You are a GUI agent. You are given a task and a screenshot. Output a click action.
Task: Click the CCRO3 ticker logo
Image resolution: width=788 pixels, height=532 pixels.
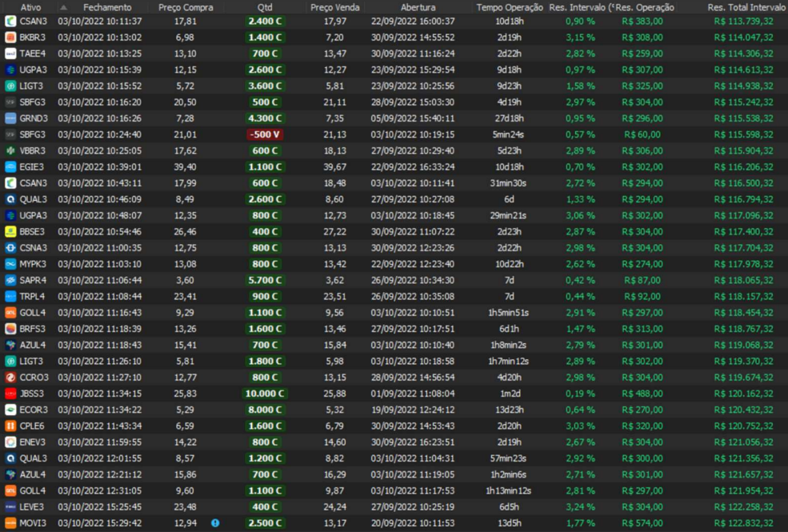pyautogui.click(x=10, y=378)
